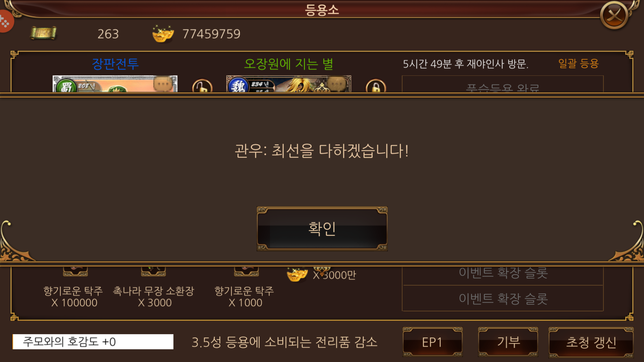Close the 등용소 window with the X icon

(614, 16)
